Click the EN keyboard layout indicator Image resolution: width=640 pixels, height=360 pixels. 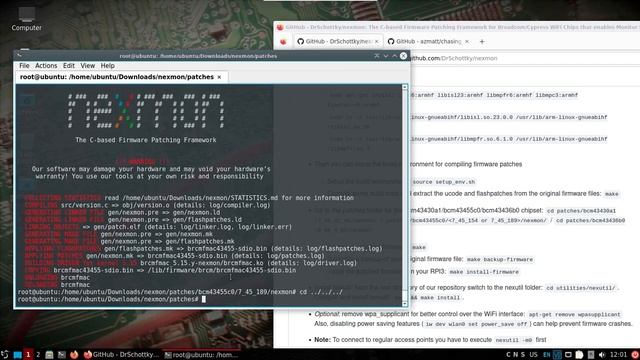point(547,355)
